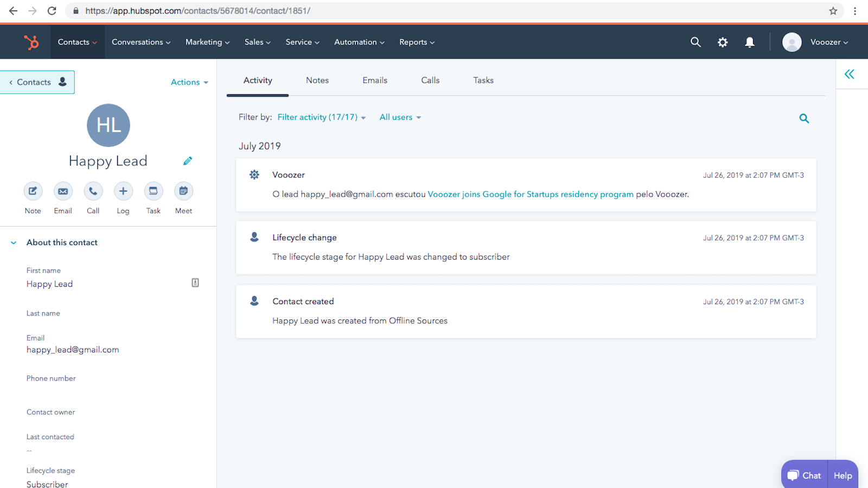This screenshot has width=868, height=488.
Task: Start a Call with this contact
Action: [93, 191]
